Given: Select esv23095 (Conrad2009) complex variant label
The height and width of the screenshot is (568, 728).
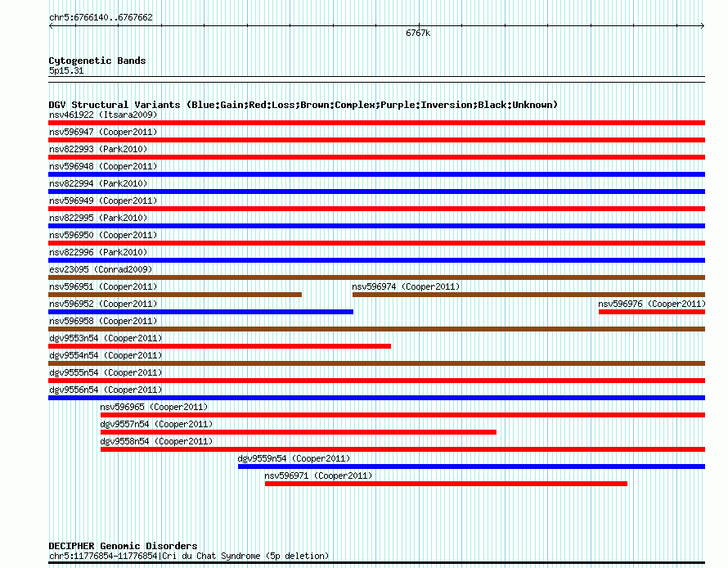Looking at the screenshot, I should 101,269.
